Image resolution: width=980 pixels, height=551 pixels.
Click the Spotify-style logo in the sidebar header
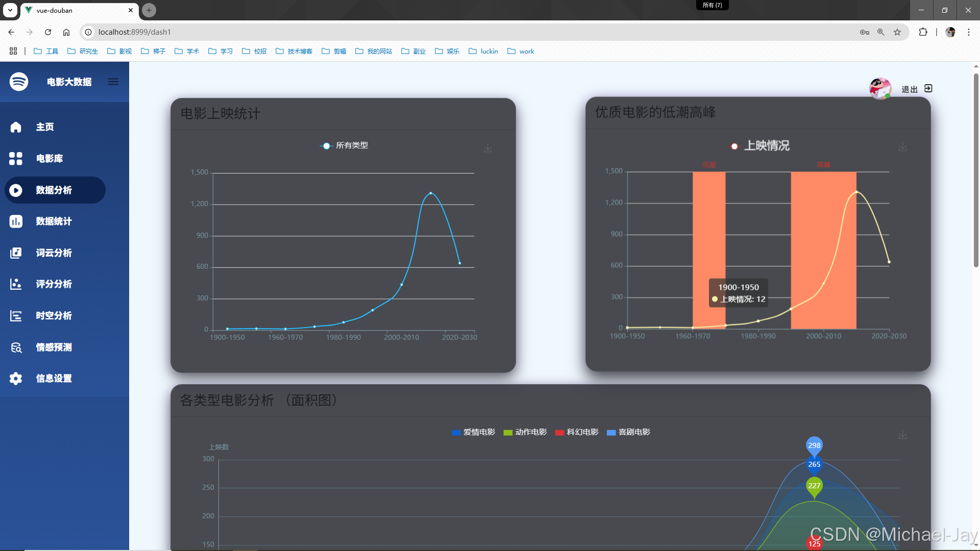pos(19,82)
